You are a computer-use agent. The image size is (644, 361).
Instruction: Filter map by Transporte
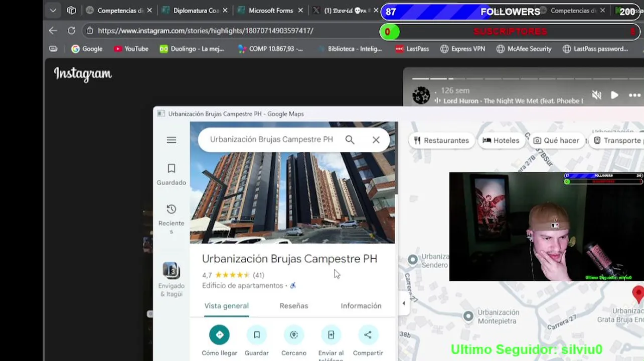click(x=617, y=140)
